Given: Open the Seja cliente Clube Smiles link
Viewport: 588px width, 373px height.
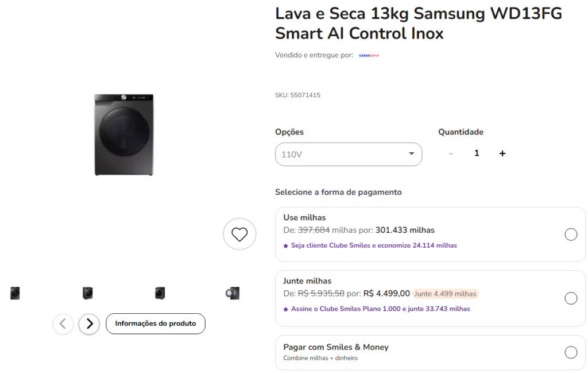Looking at the screenshot, I should [x=375, y=245].
